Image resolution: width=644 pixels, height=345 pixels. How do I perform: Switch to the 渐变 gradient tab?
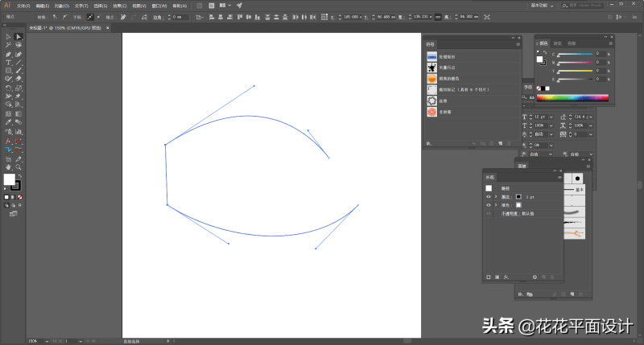556,43
